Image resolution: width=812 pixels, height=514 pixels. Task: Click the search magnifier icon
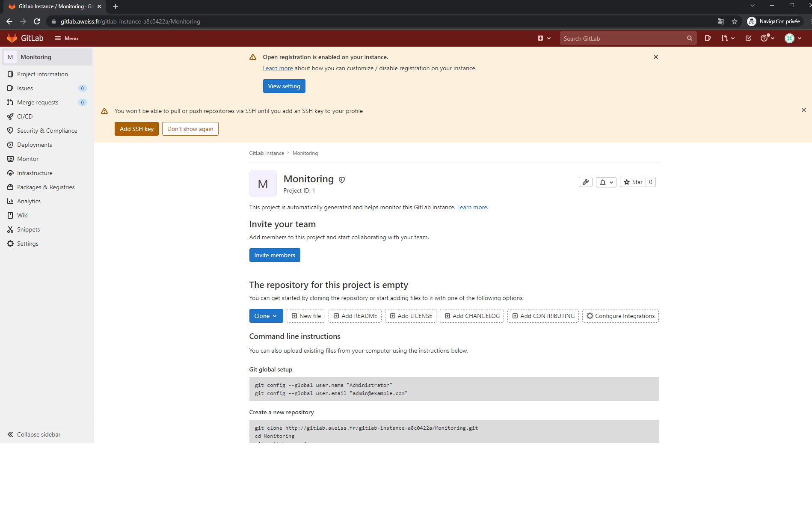tap(689, 38)
